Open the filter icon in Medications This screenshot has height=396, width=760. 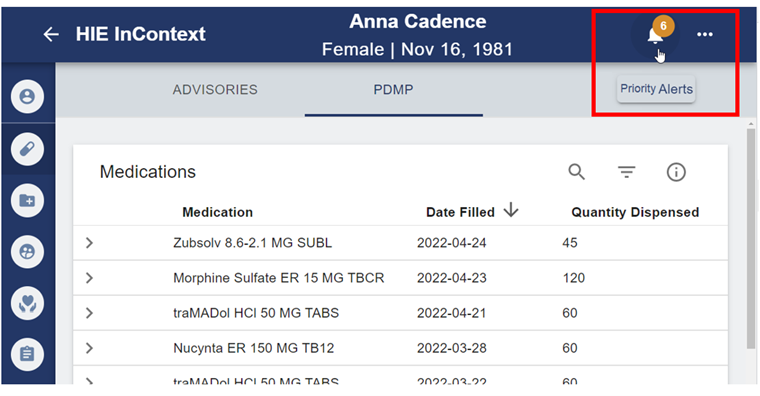626,172
